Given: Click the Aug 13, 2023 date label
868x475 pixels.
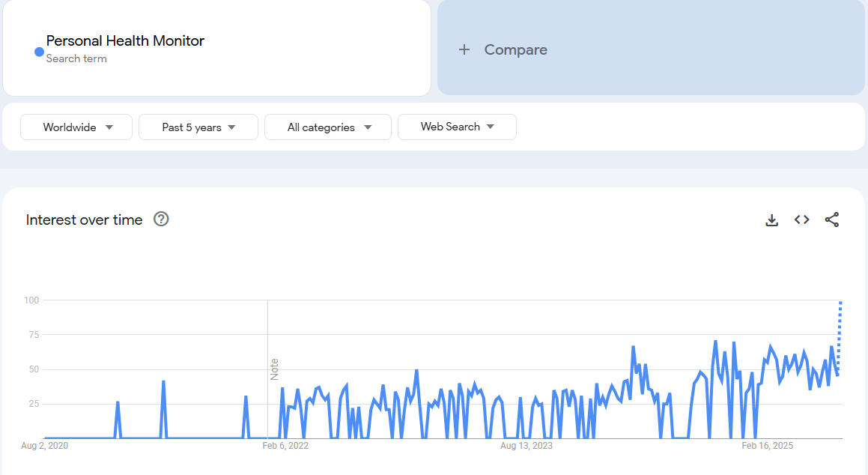Looking at the screenshot, I should click(526, 446).
